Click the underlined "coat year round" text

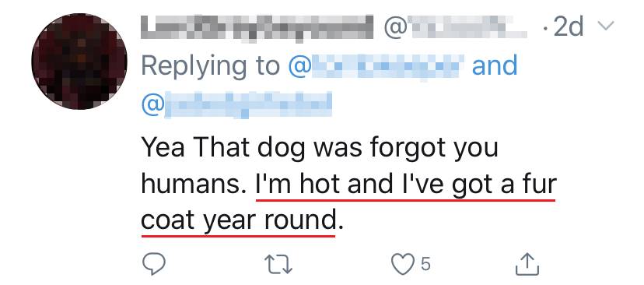(238, 221)
